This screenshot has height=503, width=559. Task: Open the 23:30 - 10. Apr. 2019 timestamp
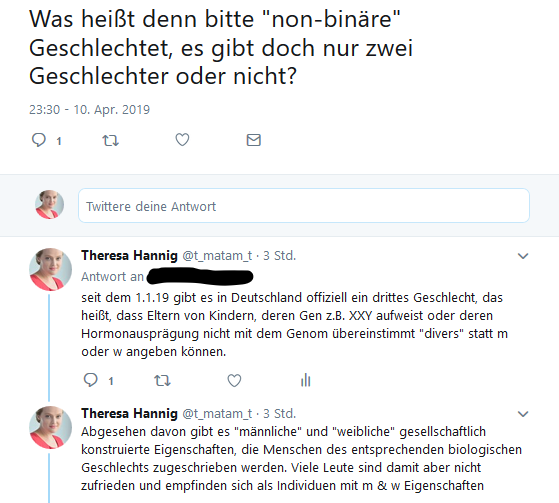[x=89, y=109]
